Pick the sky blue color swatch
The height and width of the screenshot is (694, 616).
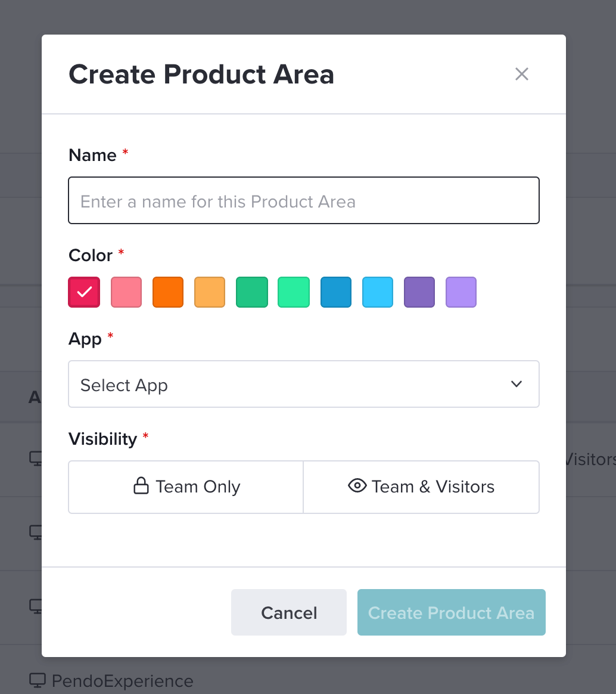(x=378, y=292)
